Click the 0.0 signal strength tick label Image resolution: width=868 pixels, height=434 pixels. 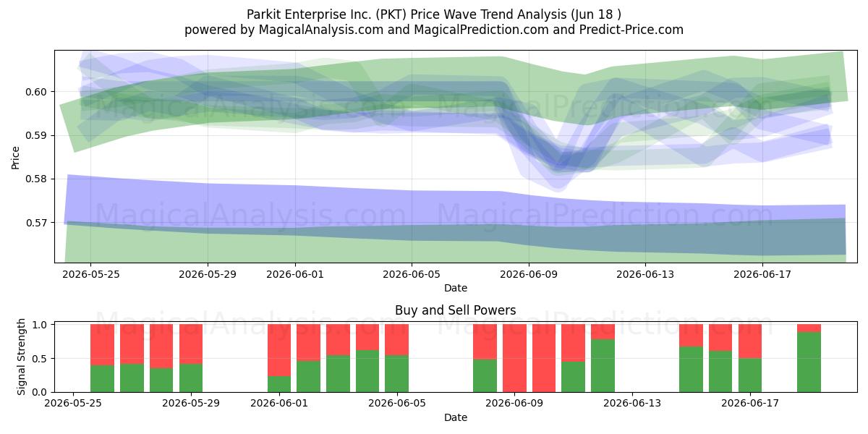tap(41, 392)
